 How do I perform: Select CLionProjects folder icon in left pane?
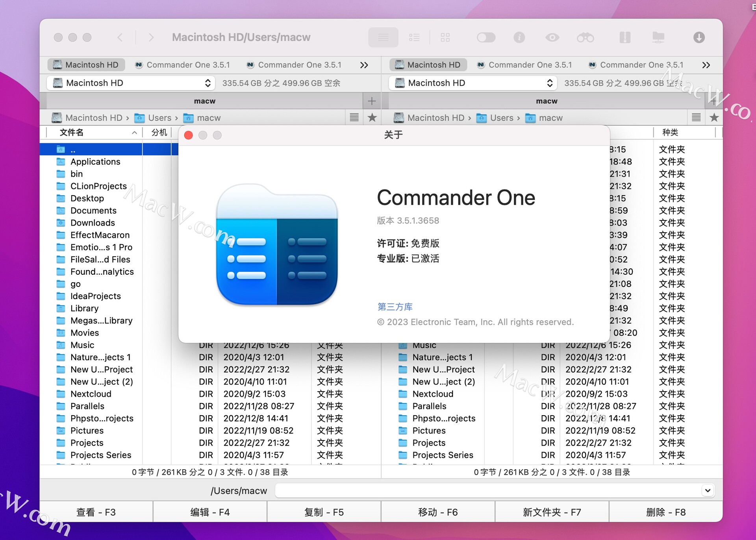click(61, 186)
